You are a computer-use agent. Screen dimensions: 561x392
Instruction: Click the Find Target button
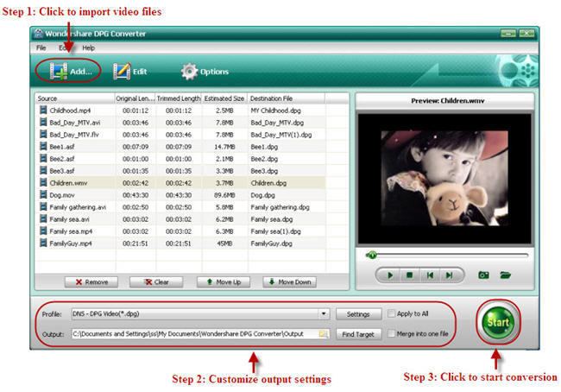point(358,334)
